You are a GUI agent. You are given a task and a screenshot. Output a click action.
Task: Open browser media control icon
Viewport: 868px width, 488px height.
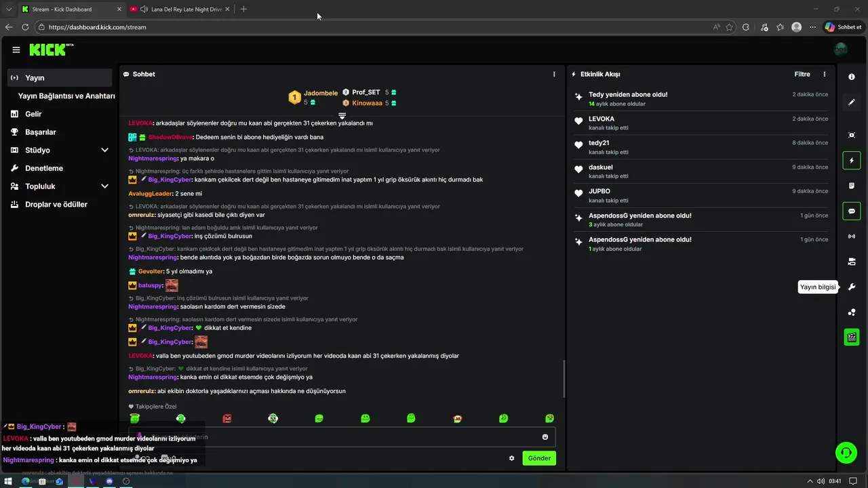tap(764, 27)
